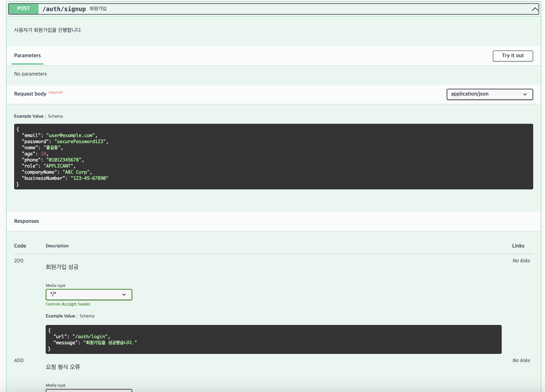
Task: Click the Links column header
Action: [518, 246]
